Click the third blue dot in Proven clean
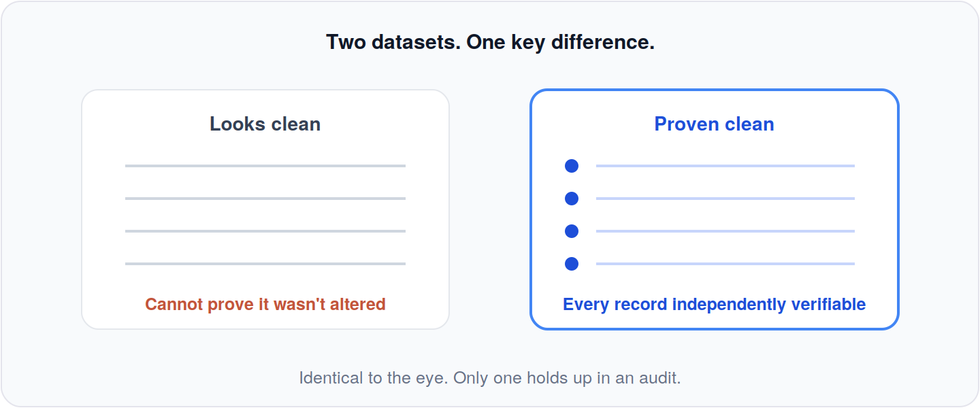This screenshot has width=980, height=408. tap(572, 231)
